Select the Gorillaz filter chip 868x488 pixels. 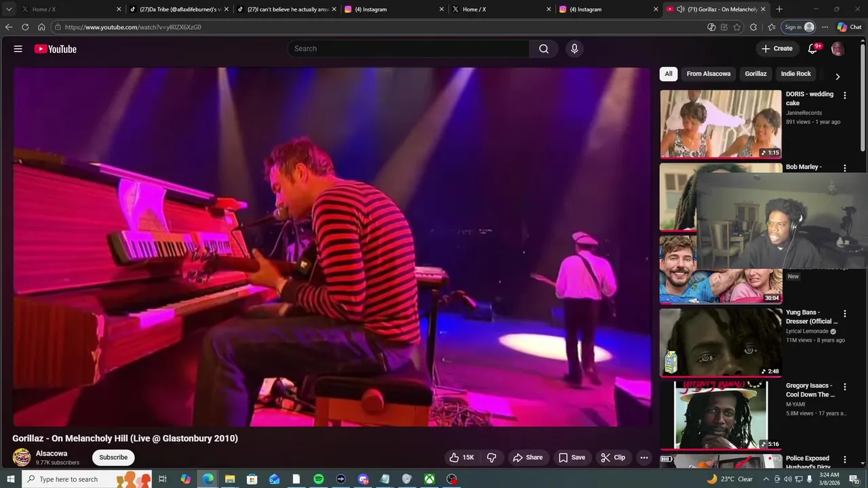756,74
